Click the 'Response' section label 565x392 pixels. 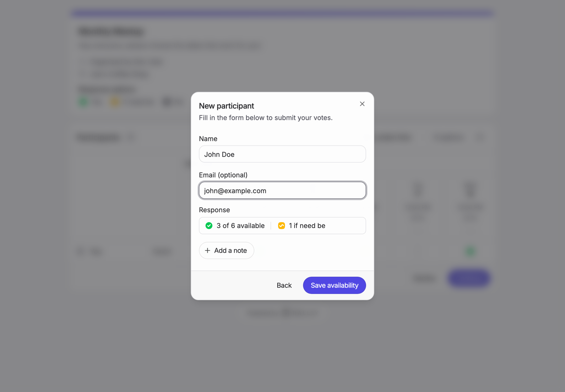[214, 210]
